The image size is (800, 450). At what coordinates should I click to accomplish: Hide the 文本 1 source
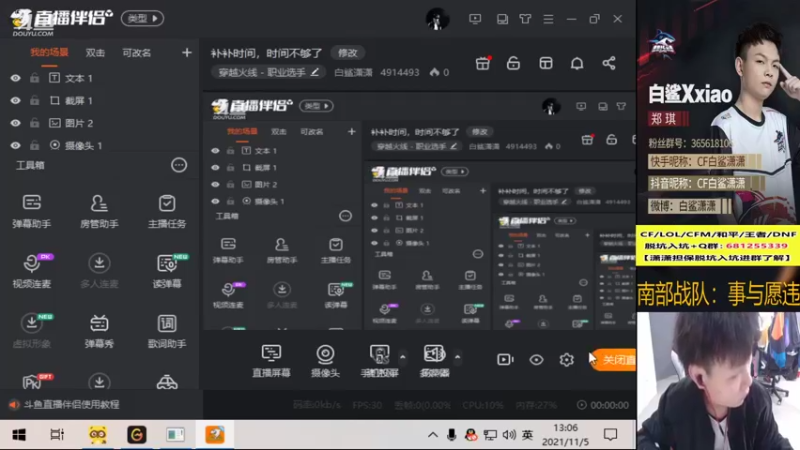pyautogui.click(x=15, y=78)
